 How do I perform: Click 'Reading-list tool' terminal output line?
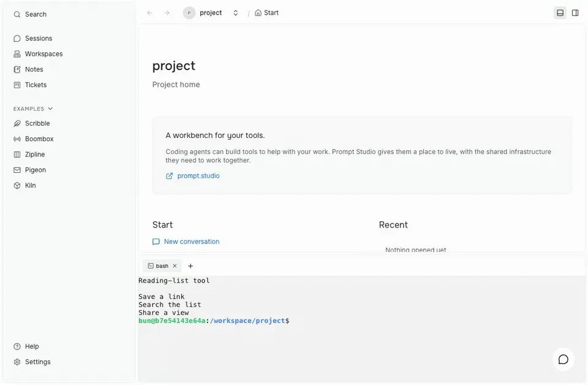pos(174,281)
